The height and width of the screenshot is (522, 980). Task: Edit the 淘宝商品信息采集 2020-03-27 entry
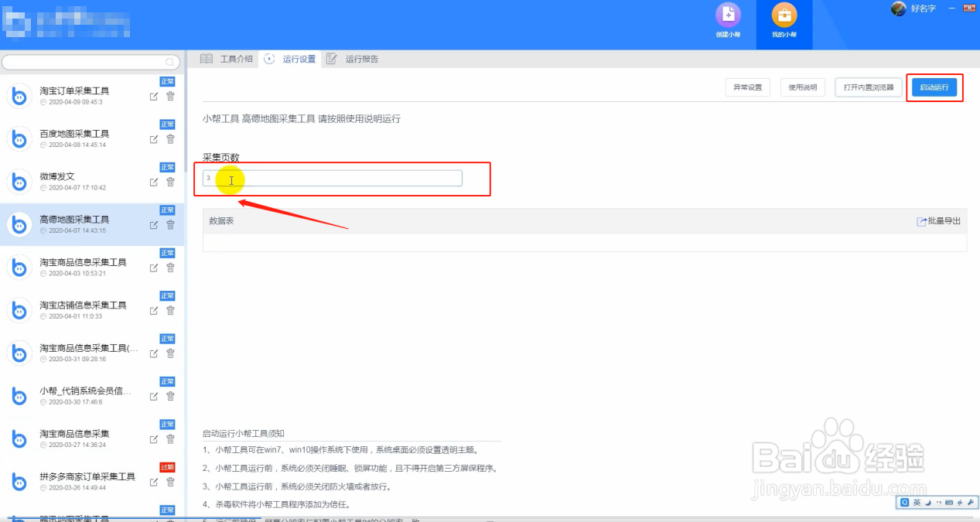coord(153,439)
